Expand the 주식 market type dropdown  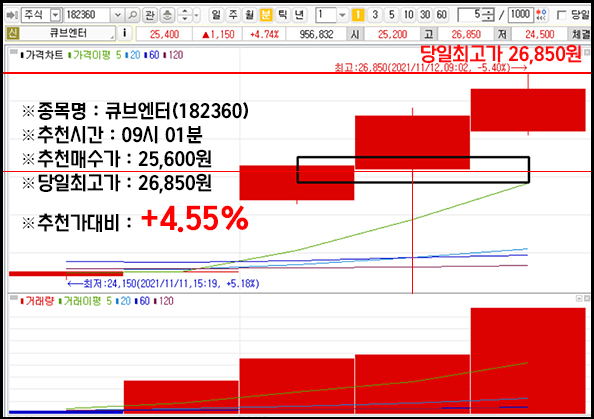click(x=55, y=15)
